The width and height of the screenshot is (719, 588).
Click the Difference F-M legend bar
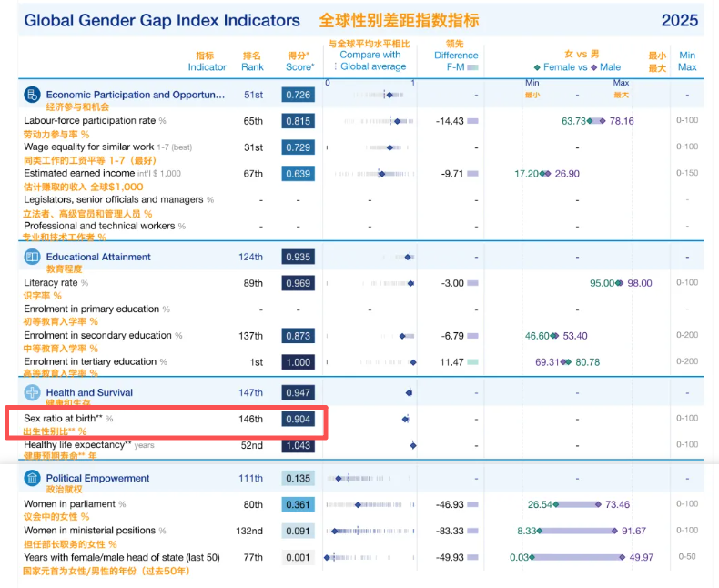(472, 67)
